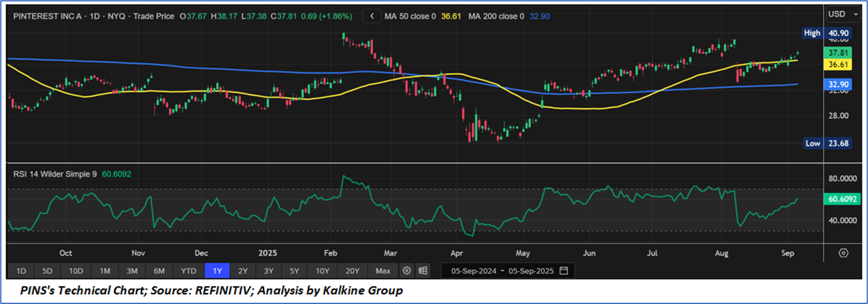Image resolution: width=868 pixels, height=304 pixels.
Task: Click the Low 23.68 price tag
Action: [828, 144]
